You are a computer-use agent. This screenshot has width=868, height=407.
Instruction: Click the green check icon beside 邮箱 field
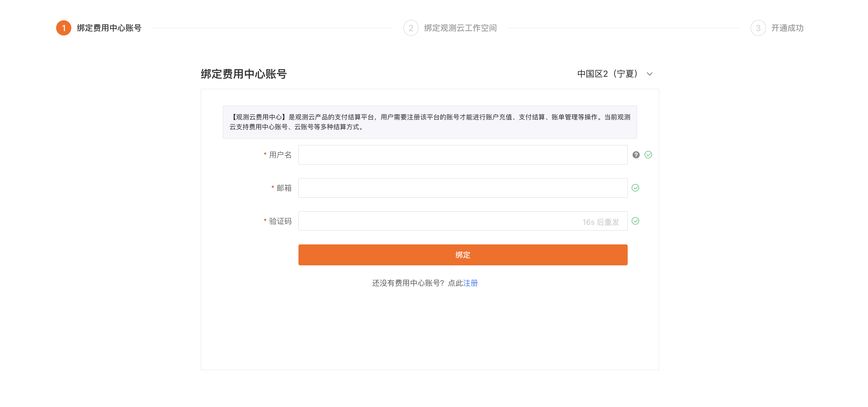635,188
